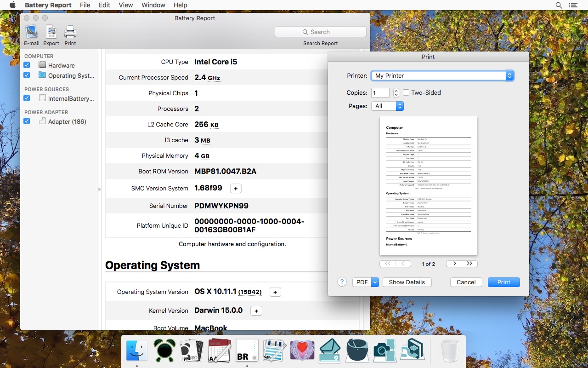This screenshot has width=588, height=368.
Task: Open the book shuffle app in dock
Action: pos(412,351)
